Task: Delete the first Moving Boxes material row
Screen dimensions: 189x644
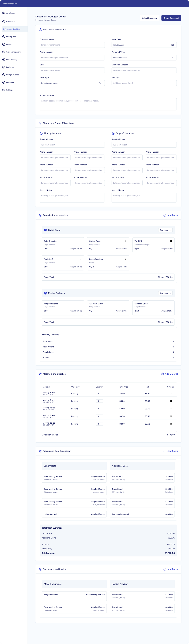Action: click(x=171, y=393)
